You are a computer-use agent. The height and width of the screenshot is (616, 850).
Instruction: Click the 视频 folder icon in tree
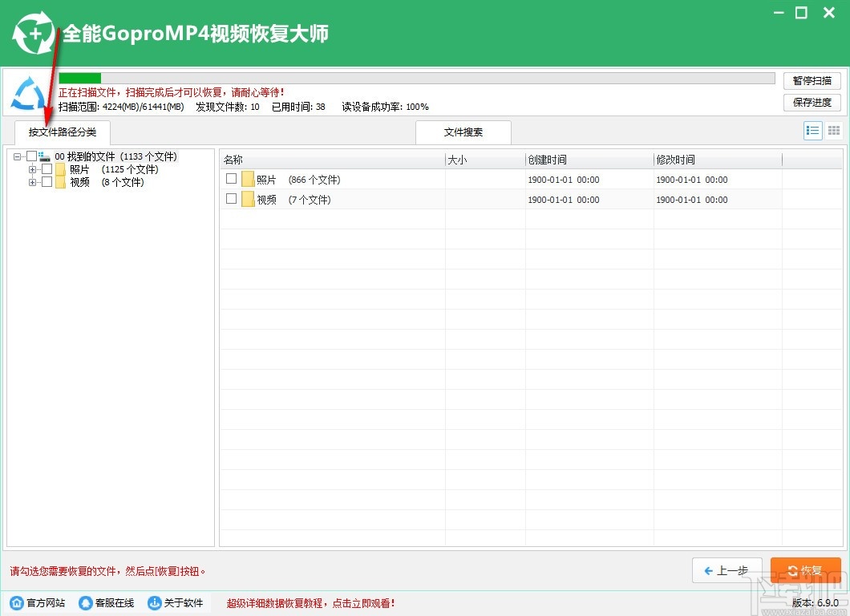60,182
